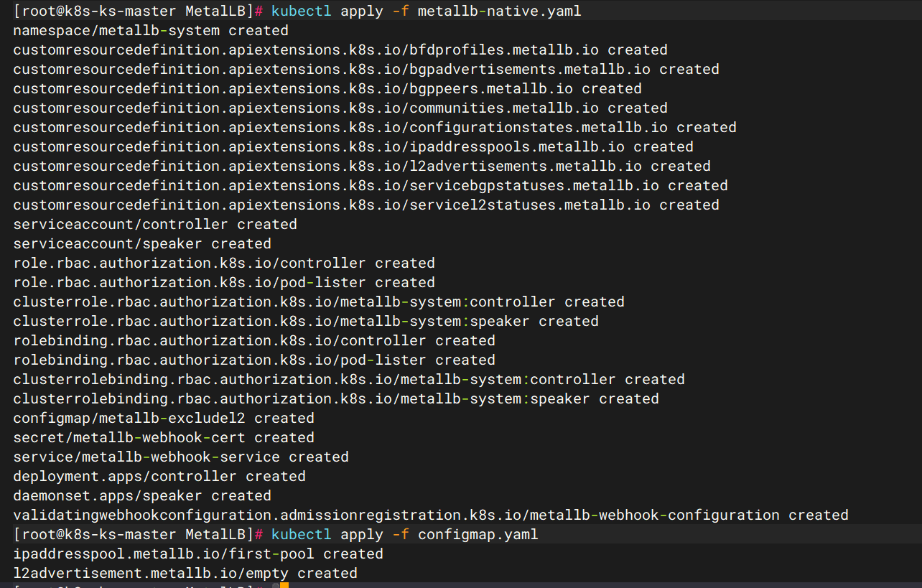The height and width of the screenshot is (588, 922).
Task: Click the orange terminal cursor block
Action: (x=284, y=586)
